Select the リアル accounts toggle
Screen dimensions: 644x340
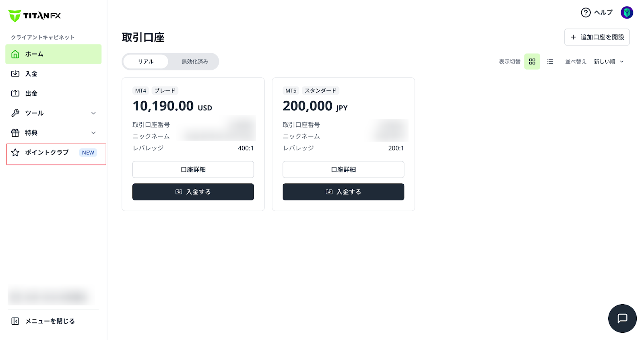point(146,62)
